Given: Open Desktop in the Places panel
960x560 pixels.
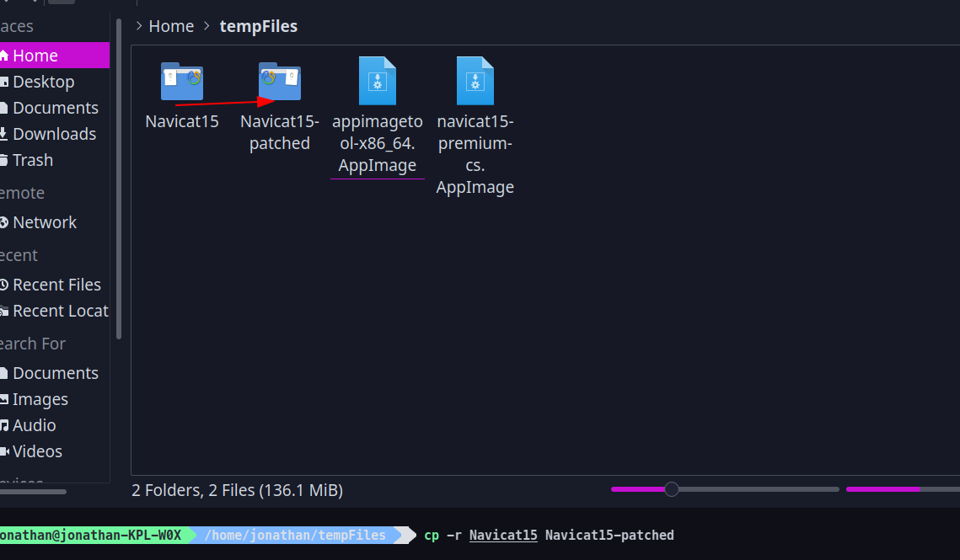Looking at the screenshot, I should click(x=43, y=82).
